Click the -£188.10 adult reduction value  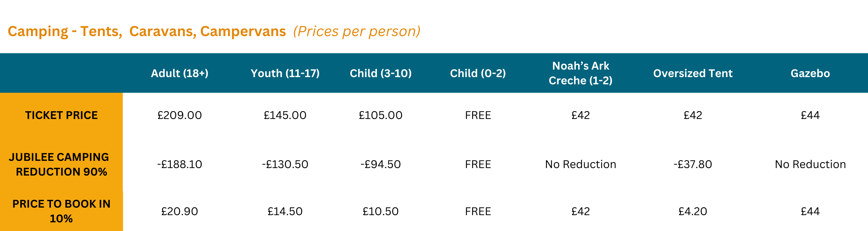click(179, 164)
